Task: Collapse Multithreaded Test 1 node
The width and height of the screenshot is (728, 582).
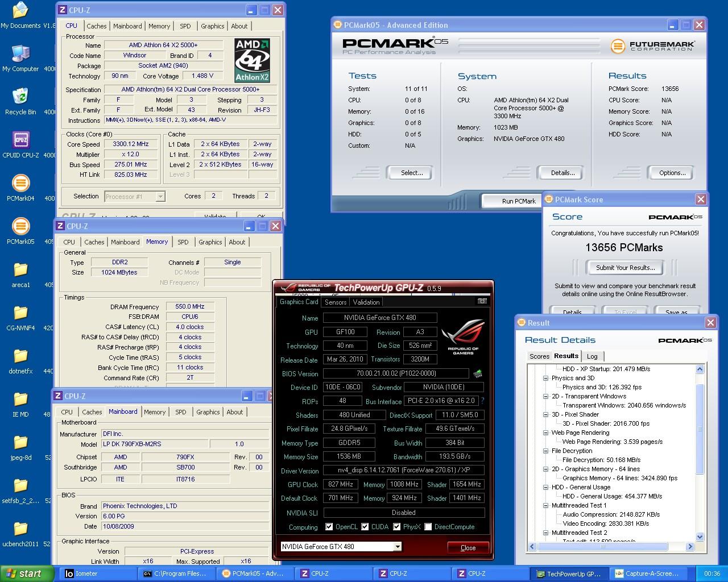Action: tap(545, 505)
